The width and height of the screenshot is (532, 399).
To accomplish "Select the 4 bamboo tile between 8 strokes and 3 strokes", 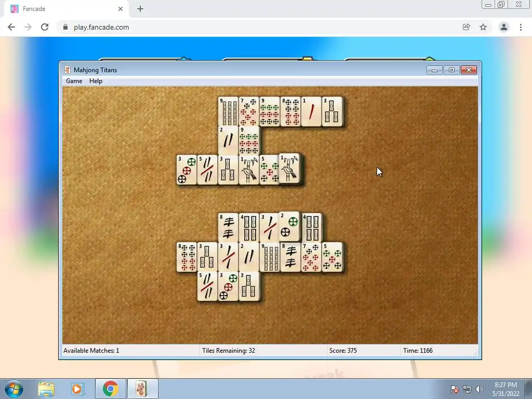I will click(249, 228).
